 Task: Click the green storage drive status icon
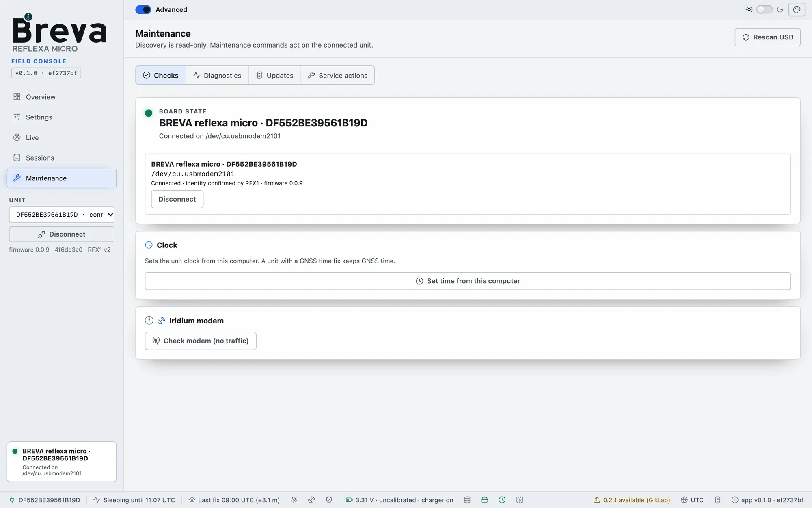(x=485, y=500)
